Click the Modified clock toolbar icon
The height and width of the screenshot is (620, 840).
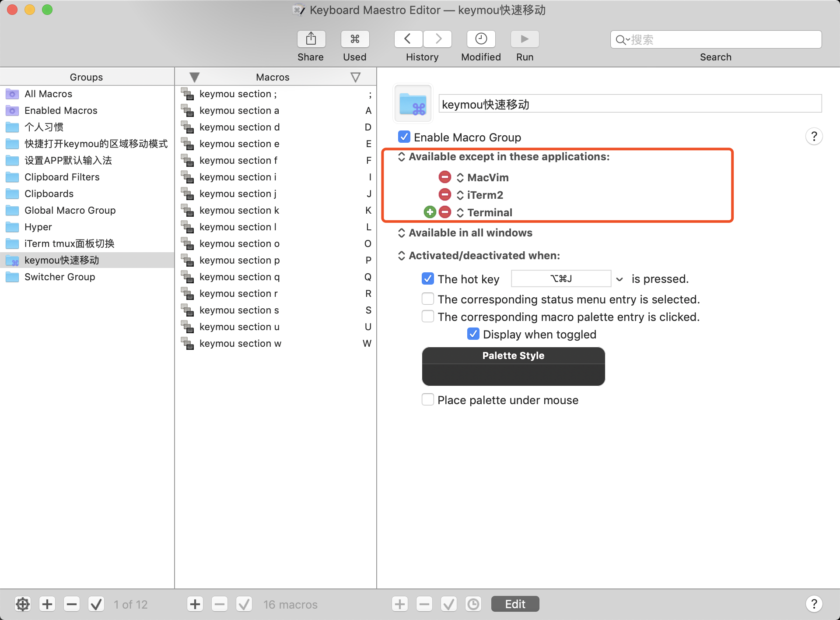pos(481,39)
